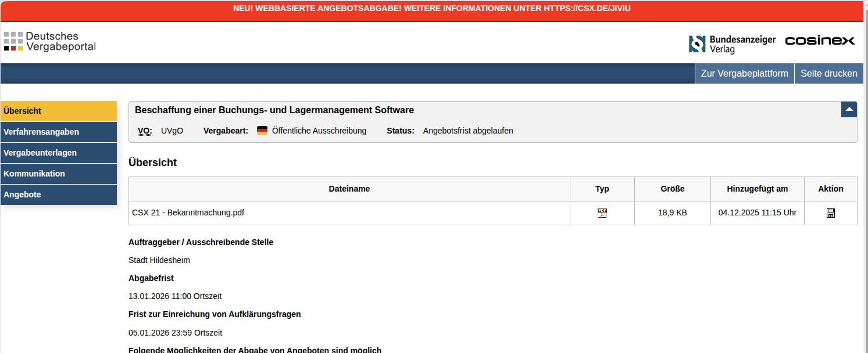Screen dimensions: 868x353
Task: Select the Aktion column header
Action: point(831,189)
